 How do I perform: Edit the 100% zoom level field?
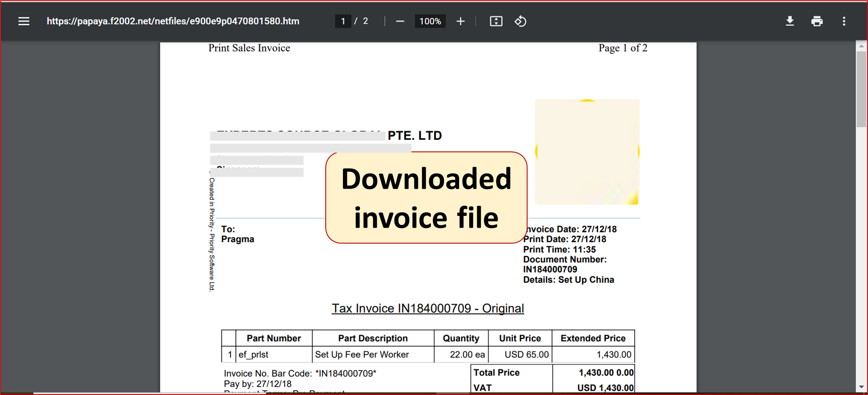coord(430,21)
